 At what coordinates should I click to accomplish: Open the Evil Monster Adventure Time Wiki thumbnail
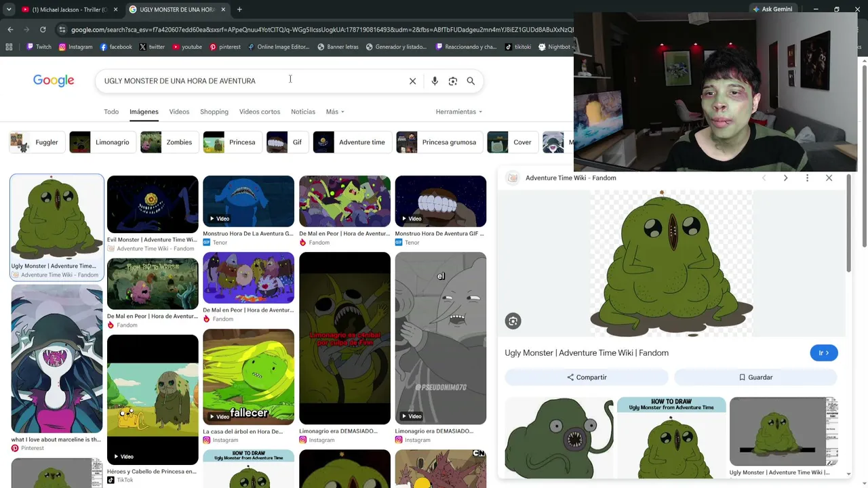(x=153, y=205)
